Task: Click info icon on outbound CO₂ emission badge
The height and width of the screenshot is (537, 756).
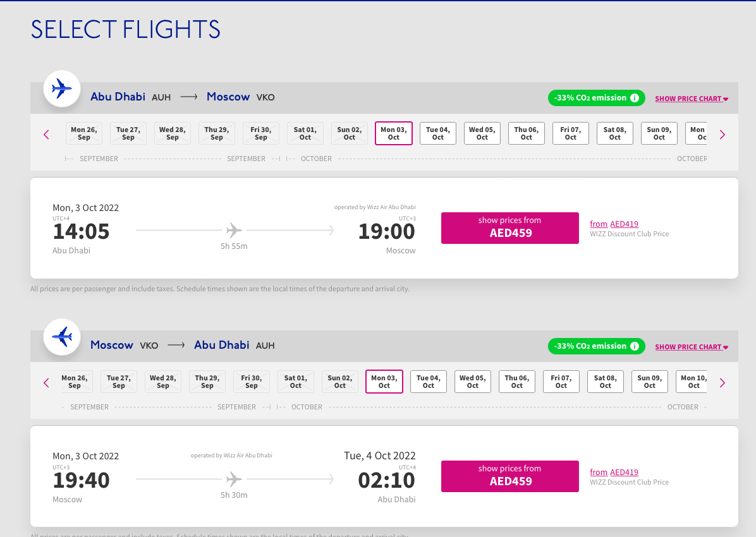Action: 635,98
